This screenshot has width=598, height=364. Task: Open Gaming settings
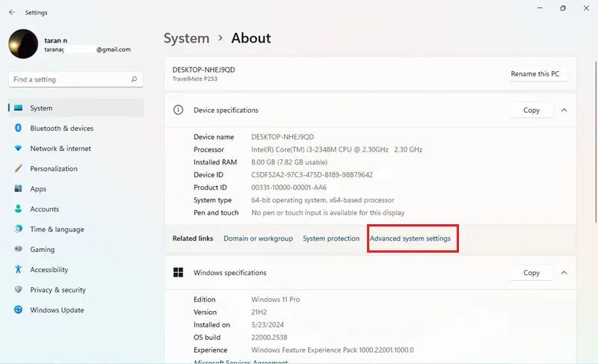pos(76,250)
